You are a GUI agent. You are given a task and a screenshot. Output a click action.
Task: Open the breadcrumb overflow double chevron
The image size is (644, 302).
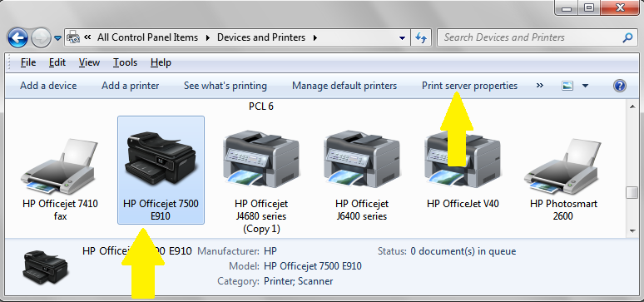coord(87,37)
